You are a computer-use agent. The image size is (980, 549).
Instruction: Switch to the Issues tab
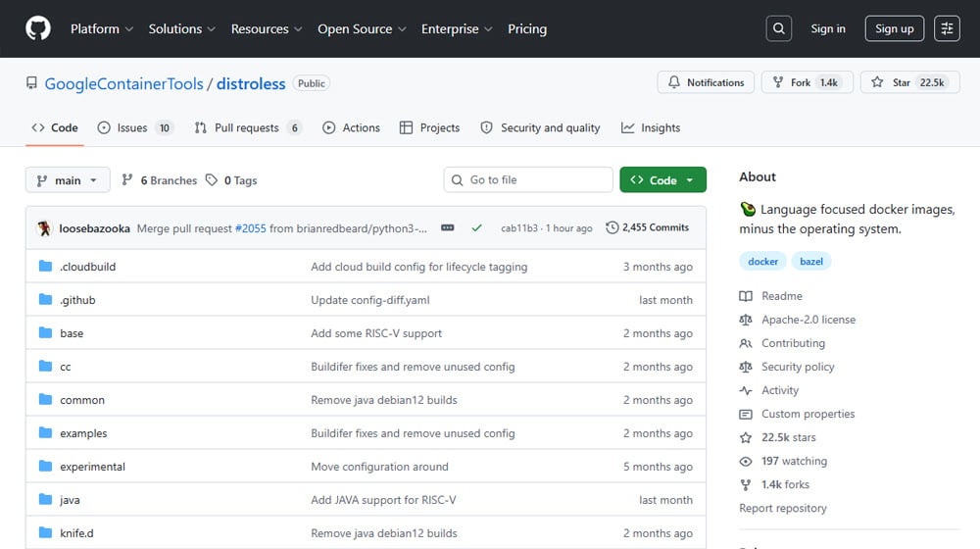(131, 128)
